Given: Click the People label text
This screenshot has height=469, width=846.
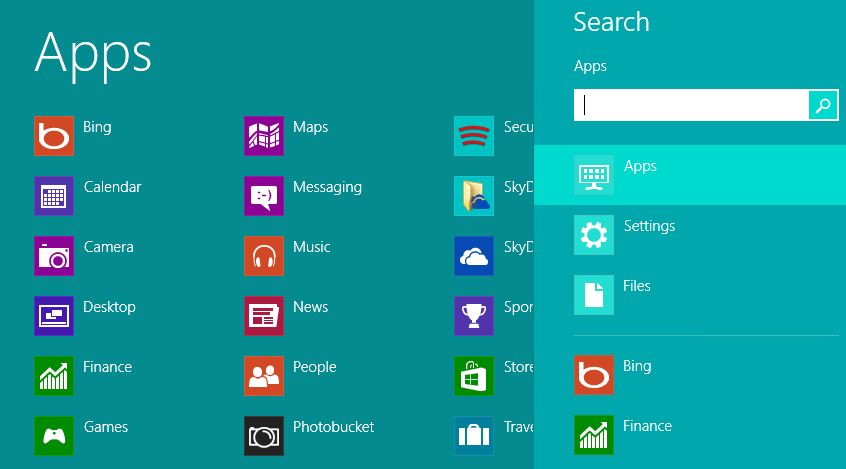Looking at the screenshot, I should click(x=315, y=368).
